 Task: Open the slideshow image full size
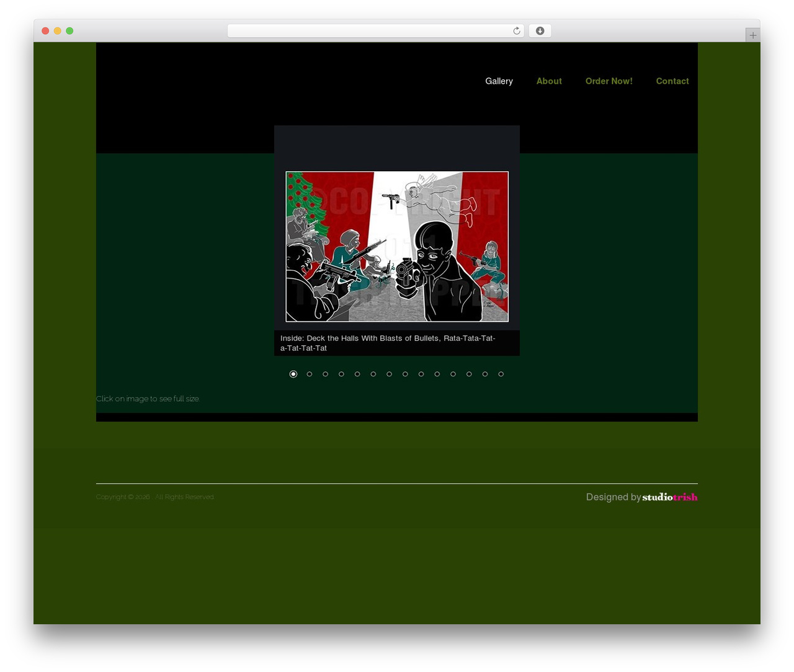pos(397,247)
